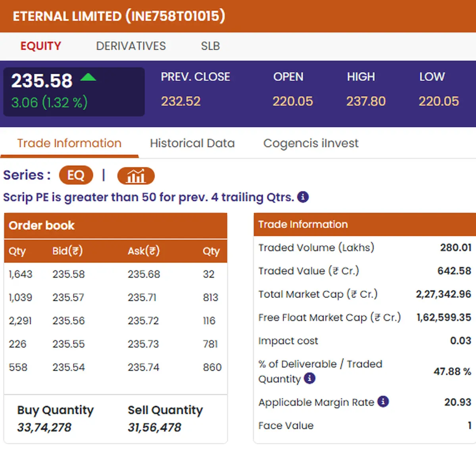Click bid quantity 226
Image resolution: width=476 pixels, height=449 pixels.
[x=17, y=344]
